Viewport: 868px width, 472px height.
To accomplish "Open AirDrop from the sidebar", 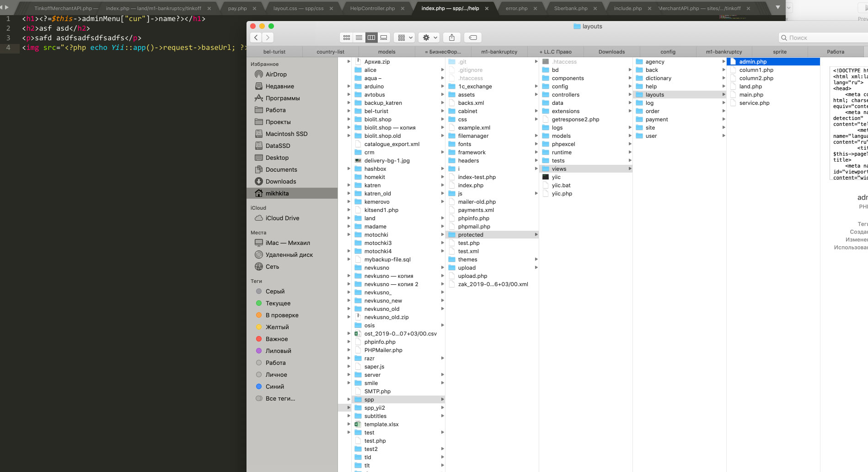I will point(276,74).
